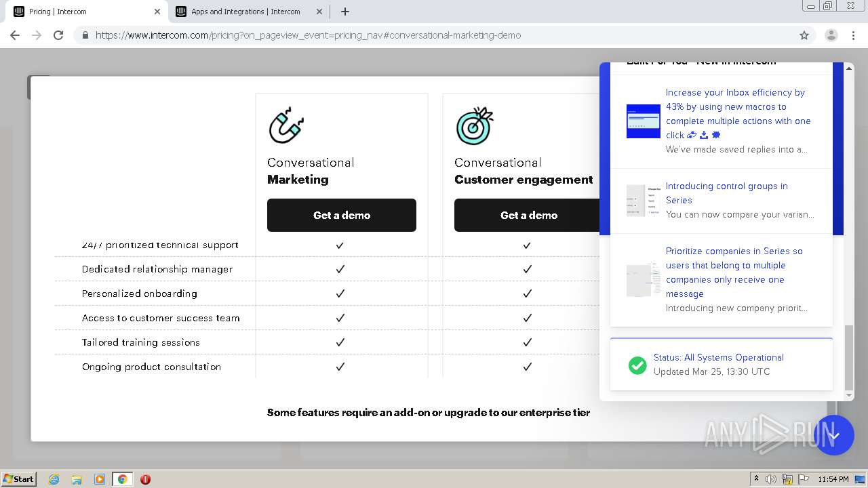Image resolution: width=868 pixels, height=488 pixels.
Task: Open the Chrome profile avatar icon
Action: click(831, 35)
